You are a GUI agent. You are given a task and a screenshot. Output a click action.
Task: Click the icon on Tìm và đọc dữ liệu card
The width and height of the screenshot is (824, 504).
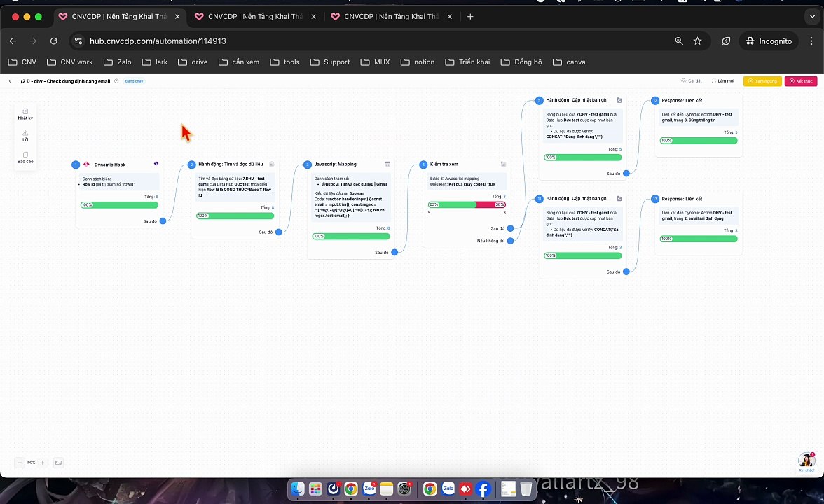(272, 164)
